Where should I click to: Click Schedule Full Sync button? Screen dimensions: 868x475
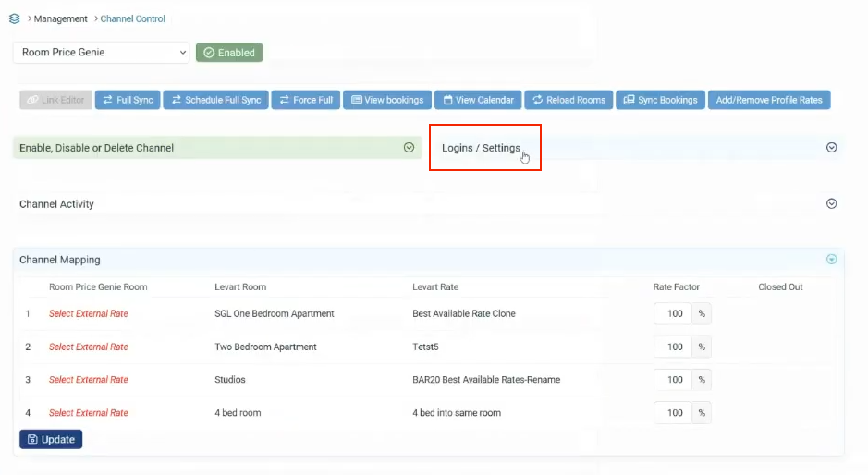[215, 100]
